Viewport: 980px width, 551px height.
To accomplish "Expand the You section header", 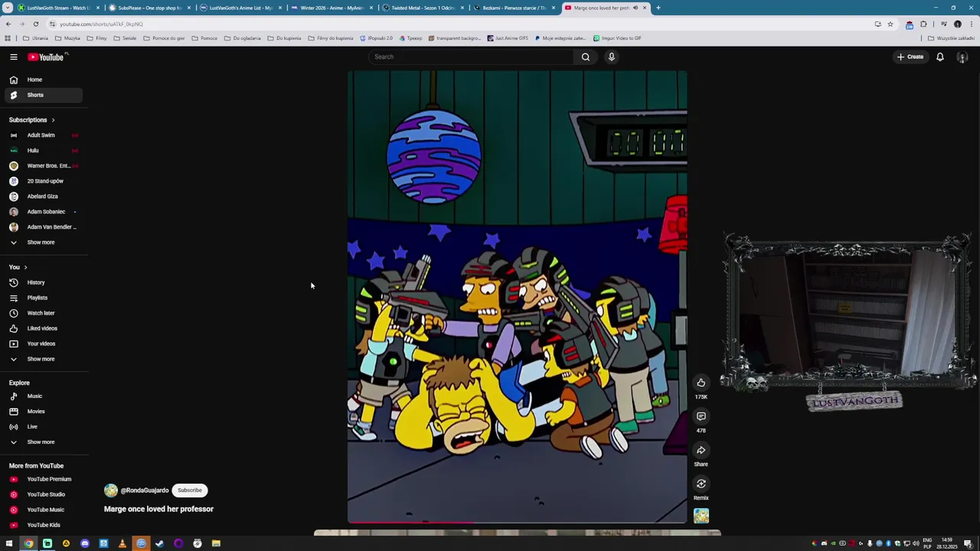I will [x=18, y=267].
